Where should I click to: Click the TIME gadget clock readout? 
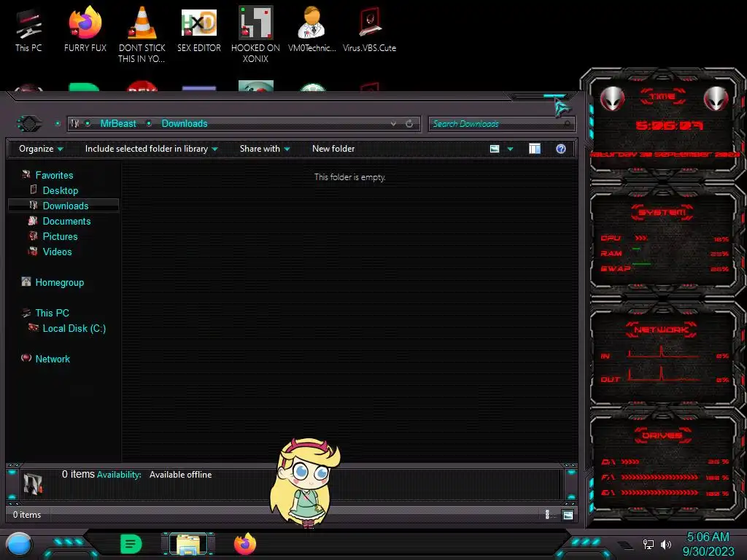pyautogui.click(x=669, y=125)
